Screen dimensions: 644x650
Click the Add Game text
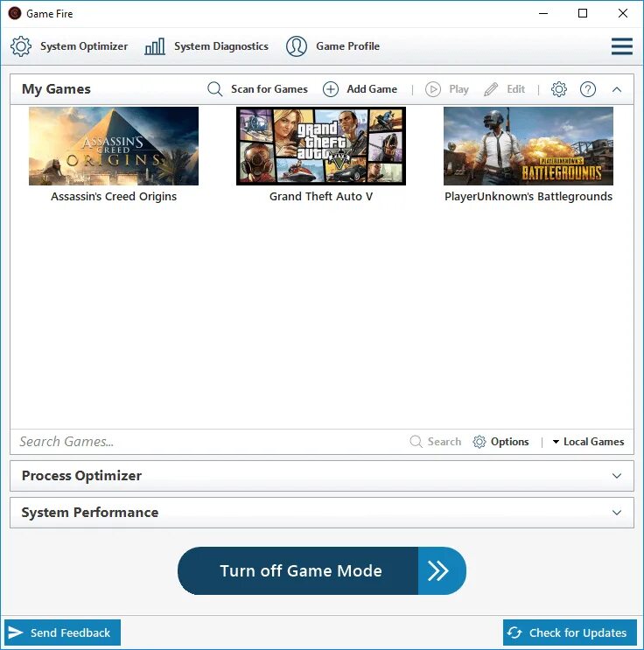click(372, 89)
